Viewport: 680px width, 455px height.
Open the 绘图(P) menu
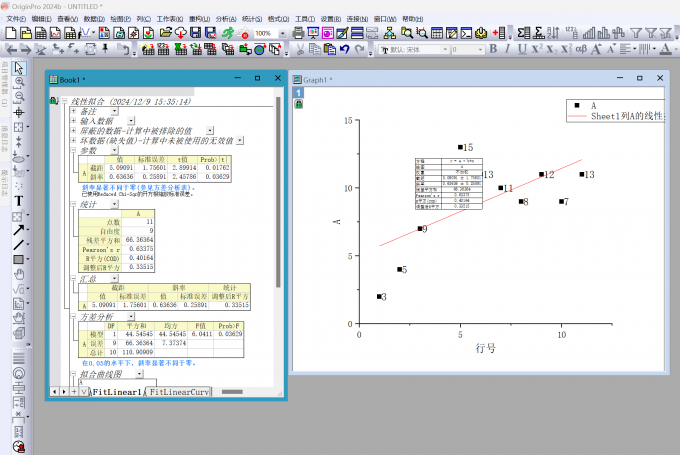[120, 19]
